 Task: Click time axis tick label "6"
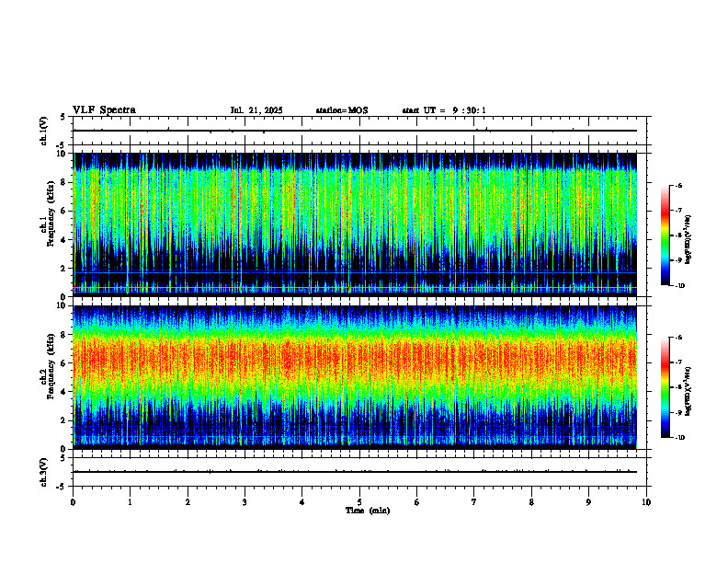click(x=417, y=502)
